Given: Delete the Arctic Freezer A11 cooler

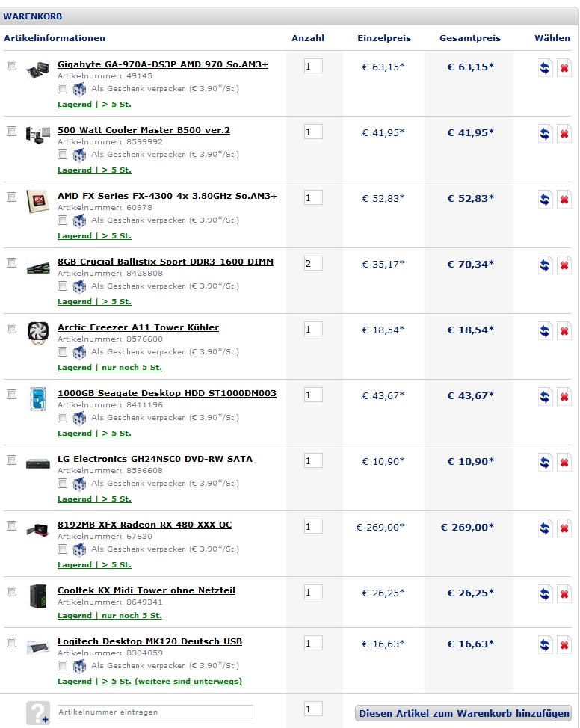Looking at the screenshot, I should (564, 331).
